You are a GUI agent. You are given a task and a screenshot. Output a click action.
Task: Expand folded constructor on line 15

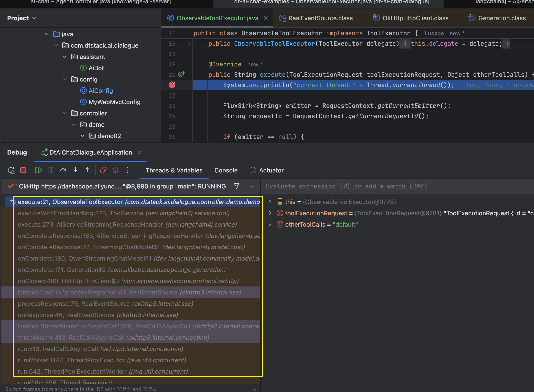click(189, 43)
